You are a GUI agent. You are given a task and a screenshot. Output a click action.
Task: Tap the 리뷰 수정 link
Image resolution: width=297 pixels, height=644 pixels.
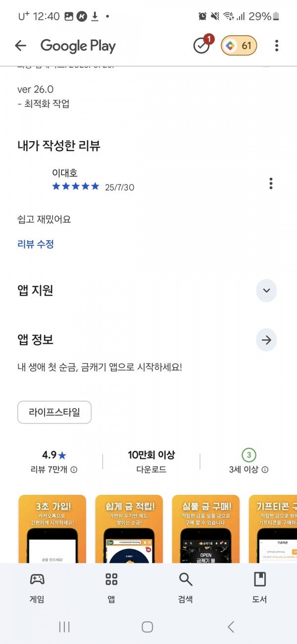[36, 244]
